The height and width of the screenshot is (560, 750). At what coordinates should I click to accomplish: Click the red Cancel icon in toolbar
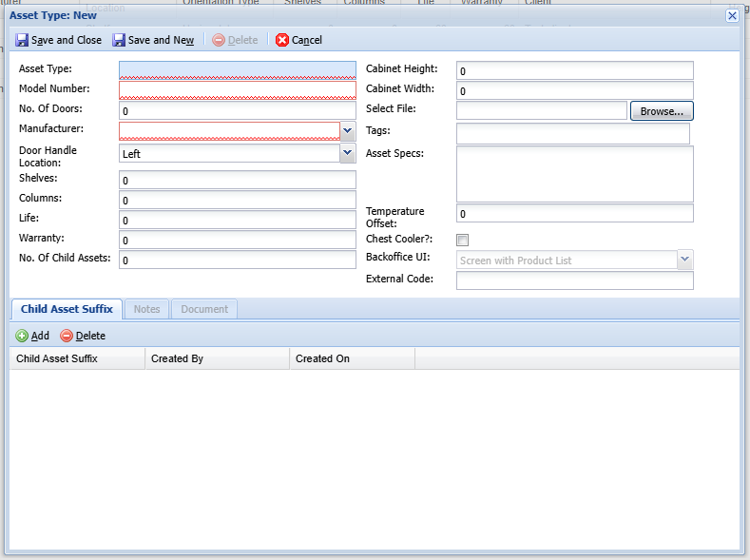282,40
